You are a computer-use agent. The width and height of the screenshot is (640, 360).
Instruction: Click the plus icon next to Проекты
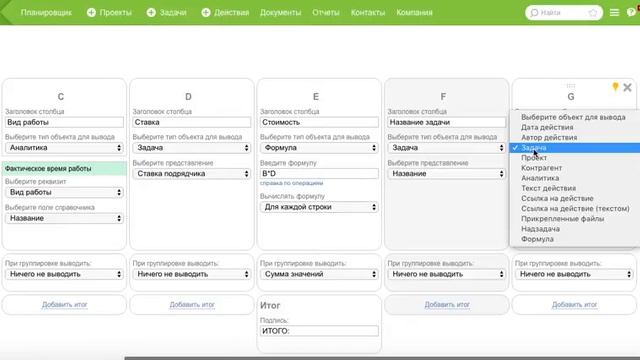[x=91, y=13]
